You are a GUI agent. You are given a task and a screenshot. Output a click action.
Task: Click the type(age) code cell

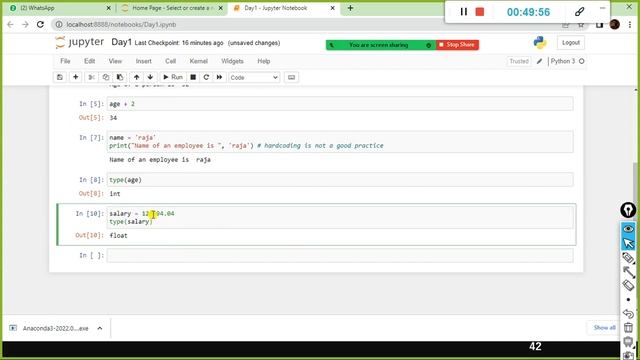340,180
